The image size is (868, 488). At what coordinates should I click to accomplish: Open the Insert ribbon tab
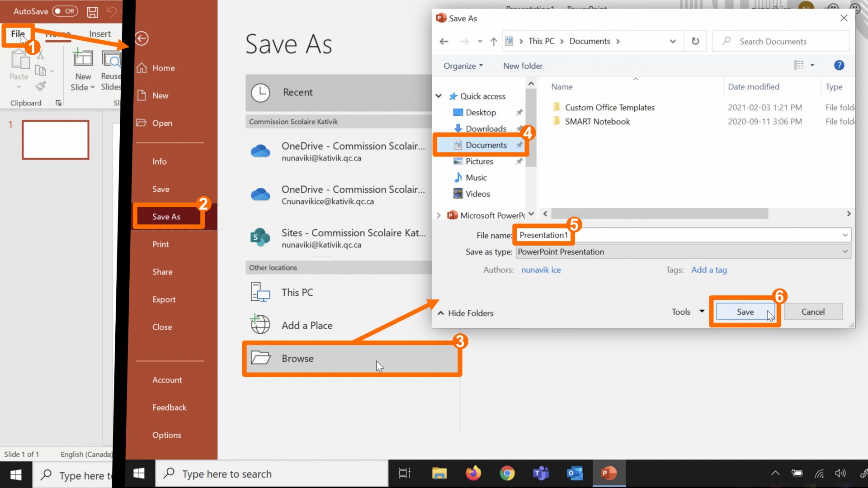click(x=99, y=34)
